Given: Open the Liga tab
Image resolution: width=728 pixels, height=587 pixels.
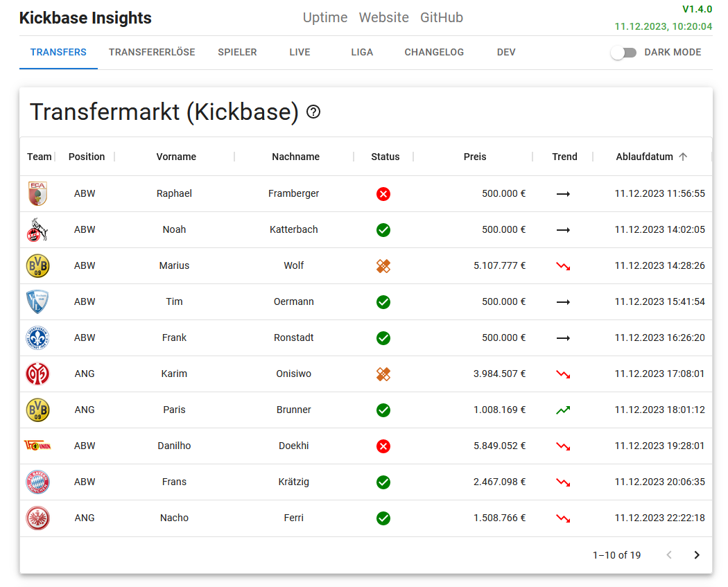Looking at the screenshot, I should tap(362, 53).
